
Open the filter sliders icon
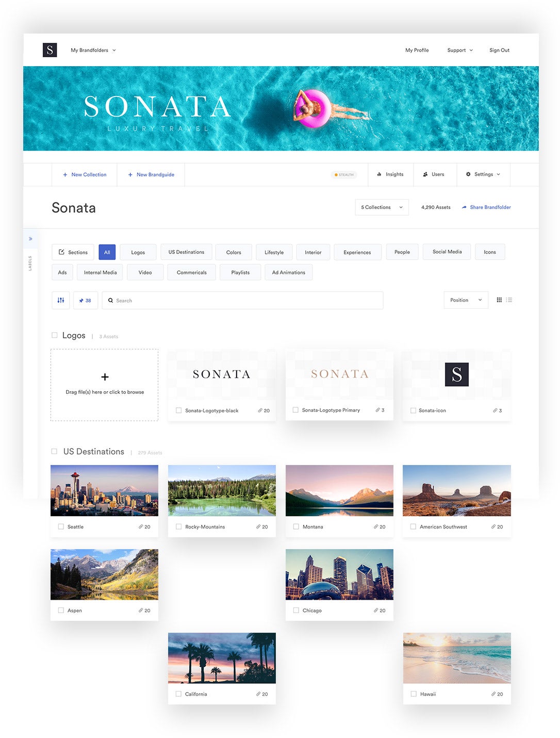tap(61, 300)
